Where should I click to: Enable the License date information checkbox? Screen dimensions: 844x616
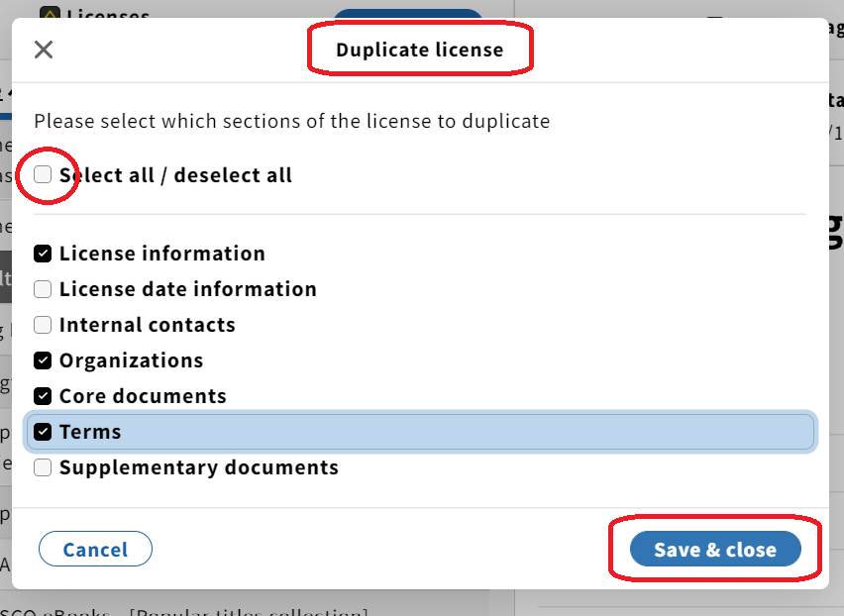tap(43, 289)
